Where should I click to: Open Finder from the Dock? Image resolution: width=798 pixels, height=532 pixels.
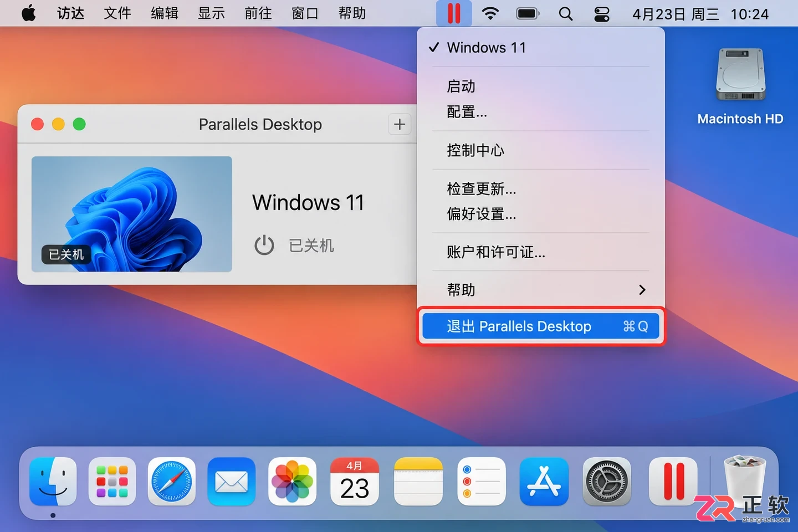coord(53,481)
